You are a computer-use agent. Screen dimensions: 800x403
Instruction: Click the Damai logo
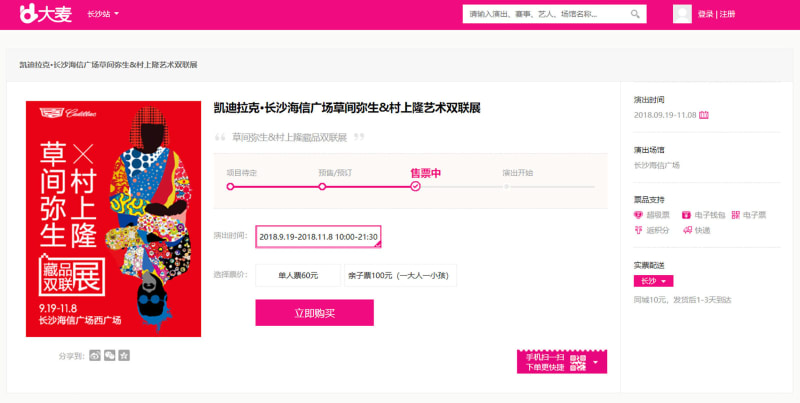[45, 14]
